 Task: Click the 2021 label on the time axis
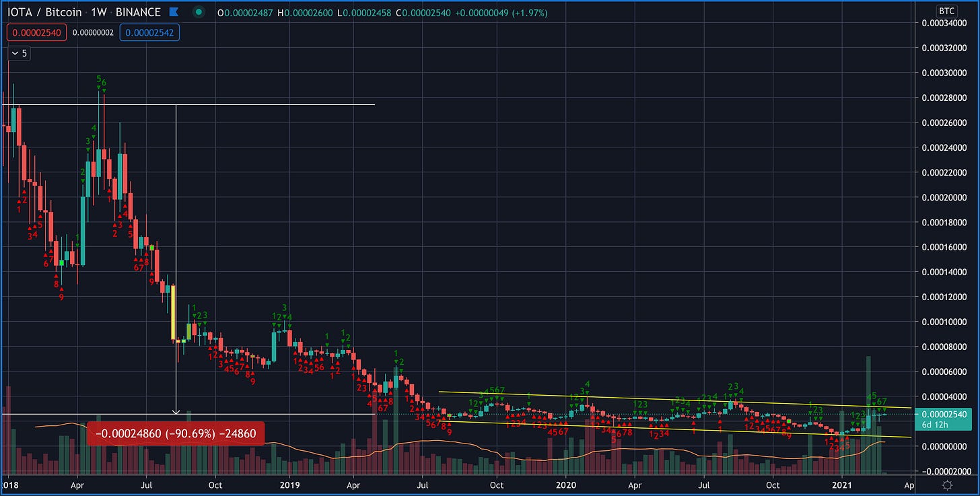click(x=843, y=485)
